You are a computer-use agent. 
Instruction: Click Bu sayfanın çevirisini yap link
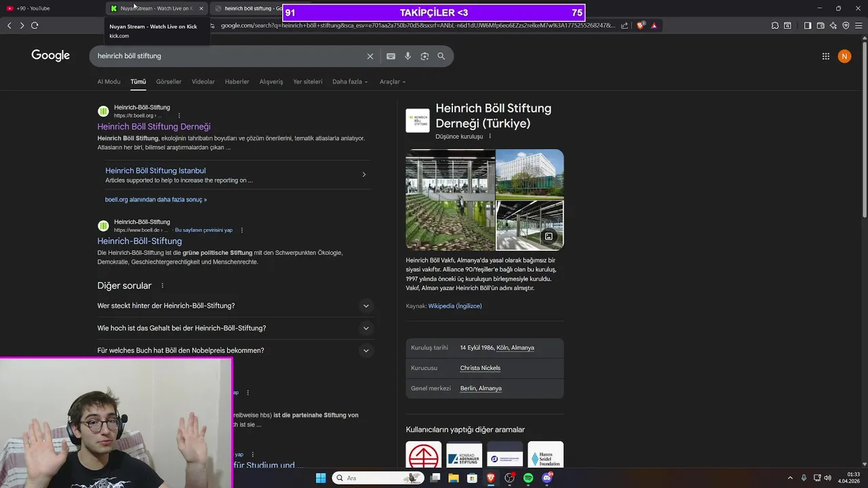pos(203,230)
